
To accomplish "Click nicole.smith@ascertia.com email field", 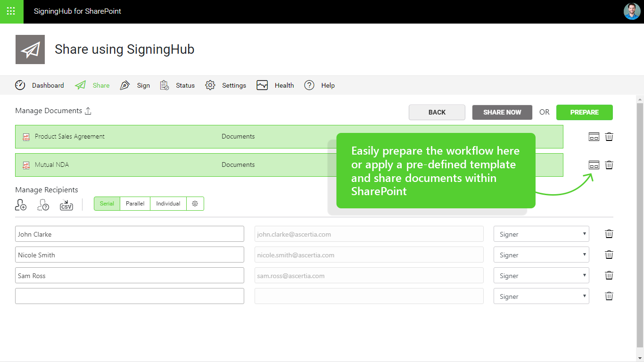I will [x=369, y=255].
